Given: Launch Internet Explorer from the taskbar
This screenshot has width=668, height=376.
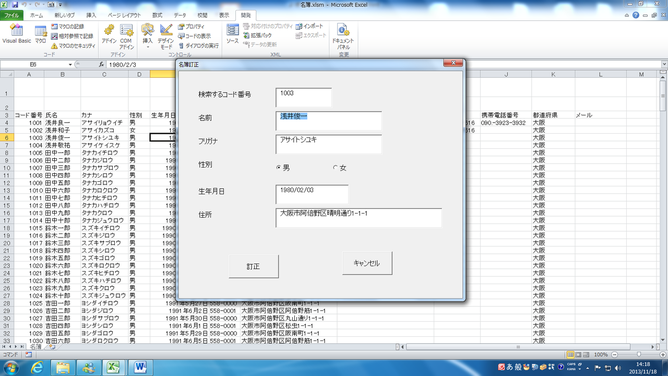Looking at the screenshot, I should (37, 367).
